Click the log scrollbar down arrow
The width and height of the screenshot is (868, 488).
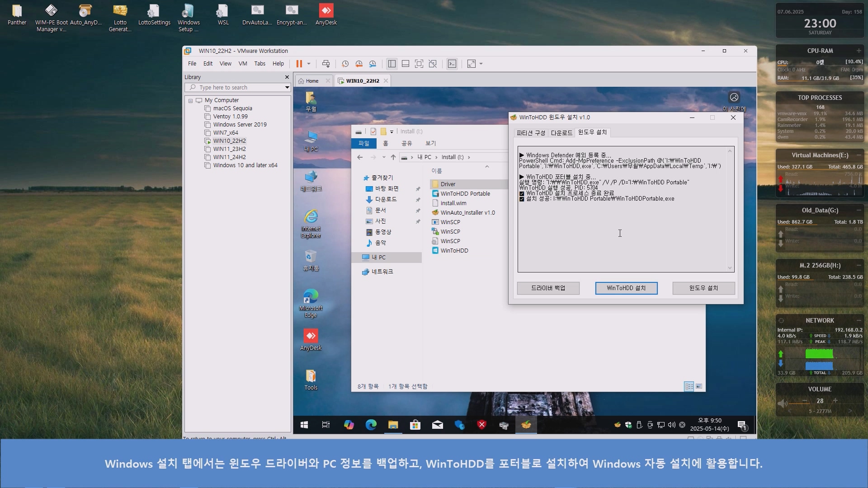[x=730, y=268]
